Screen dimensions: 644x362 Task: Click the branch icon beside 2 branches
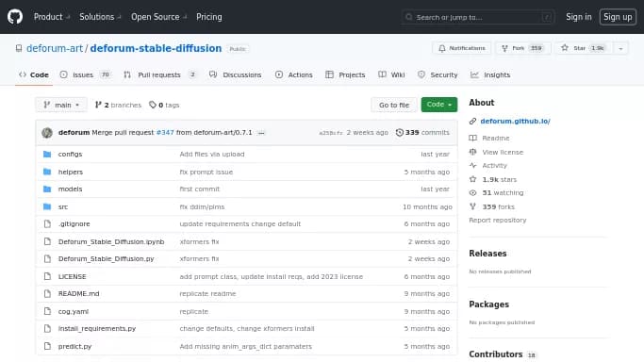point(98,105)
